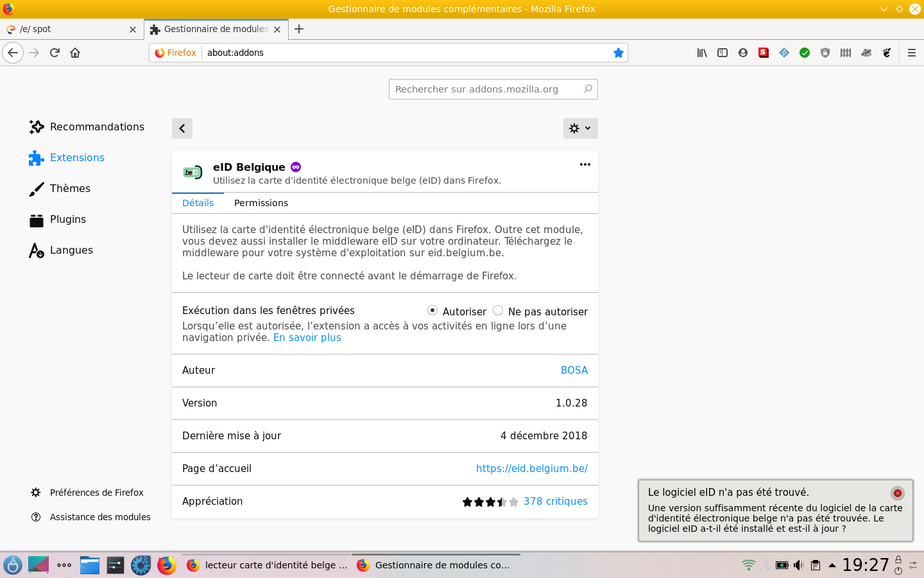Viewport: 924px width, 578px height.
Task: Focus the Rechercher sur addons.mozilla.org field
Action: click(493, 89)
